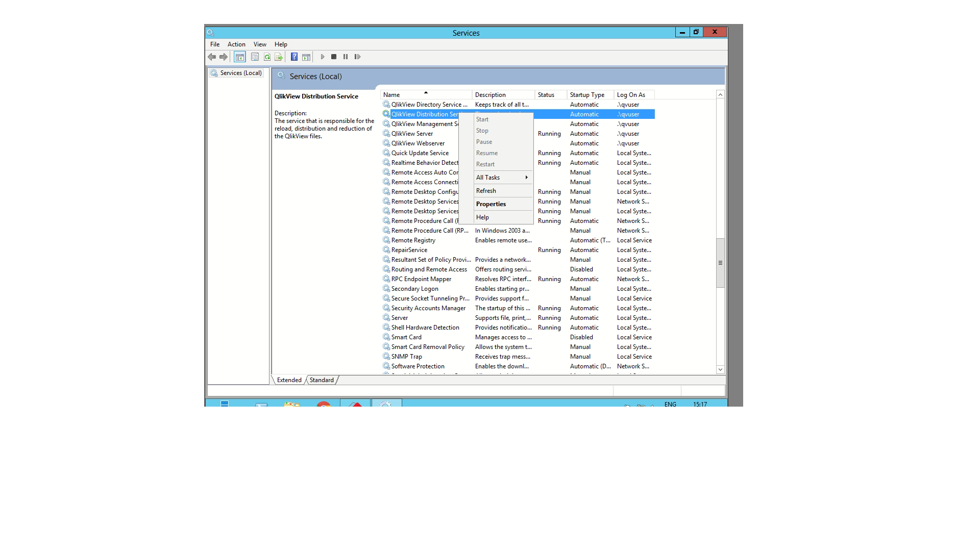Select the Security Accounts Manager service
Viewport: 980px width, 551px height.
point(518,308)
